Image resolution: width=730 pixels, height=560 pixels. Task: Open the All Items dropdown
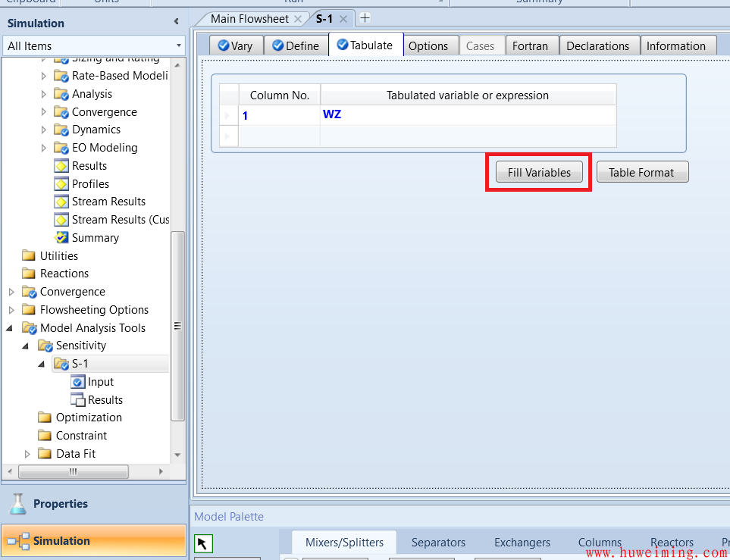179,46
